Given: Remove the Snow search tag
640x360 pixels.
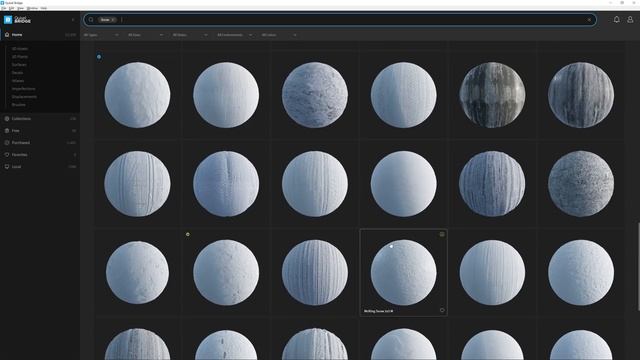Looking at the screenshot, I should click(113, 20).
